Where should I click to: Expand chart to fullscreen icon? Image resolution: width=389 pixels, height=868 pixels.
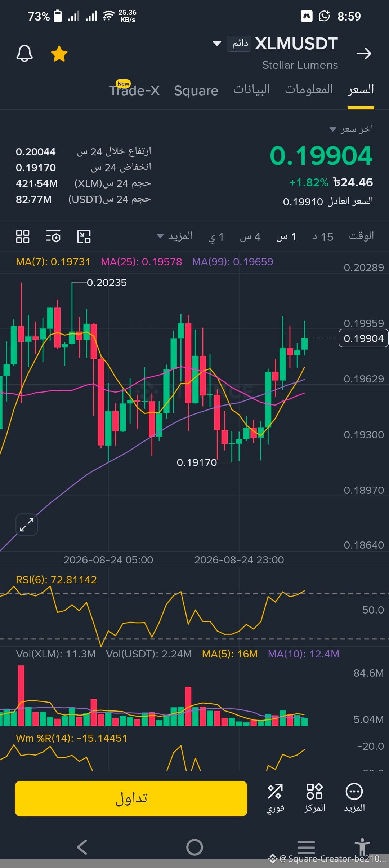pos(27,524)
